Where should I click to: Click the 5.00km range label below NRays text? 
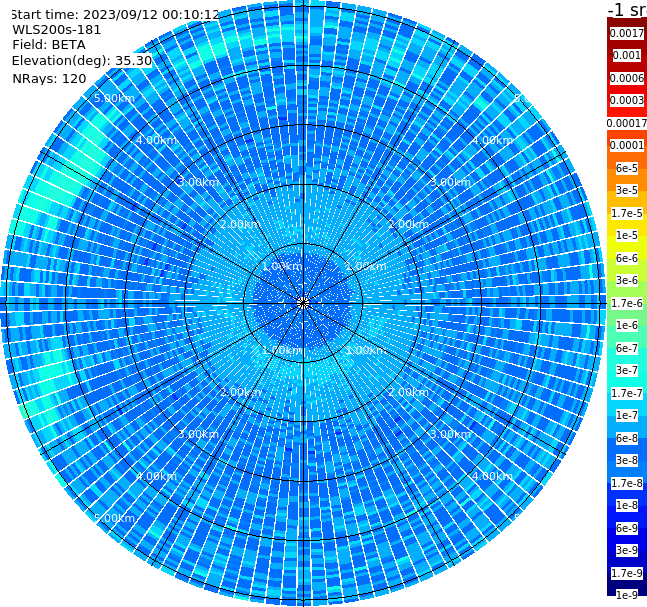coord(114,98)
